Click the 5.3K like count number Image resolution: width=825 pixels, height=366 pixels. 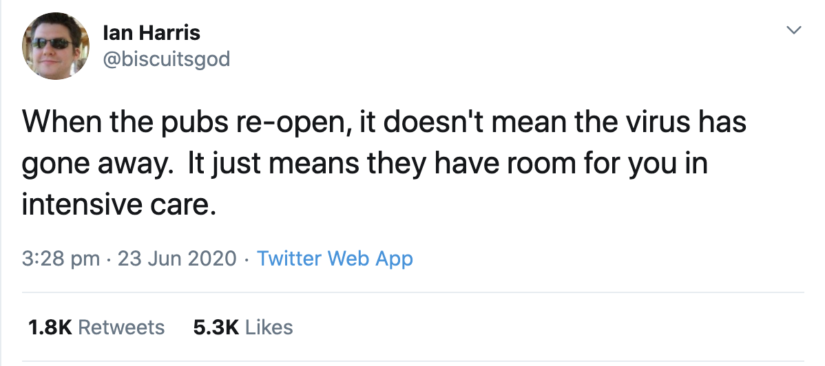coord(216,327)
